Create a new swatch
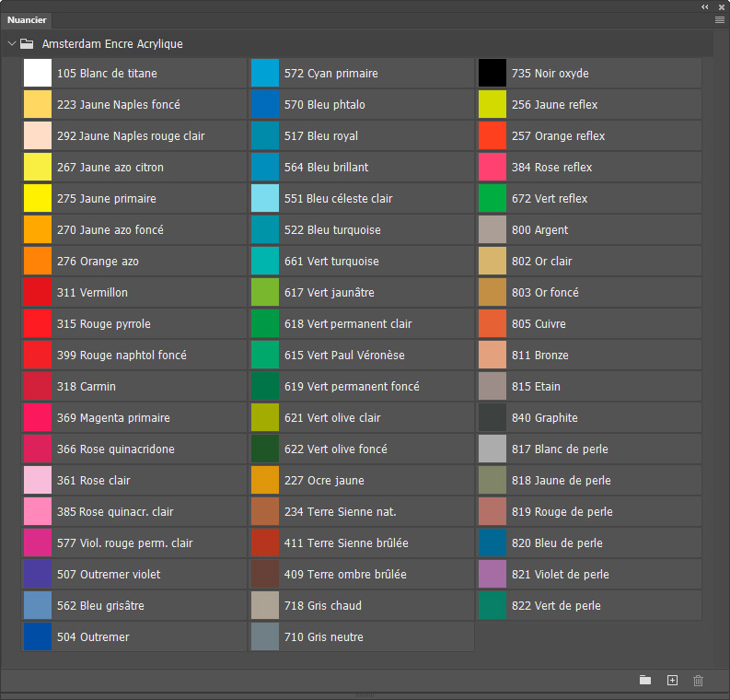 pos(672,680)
